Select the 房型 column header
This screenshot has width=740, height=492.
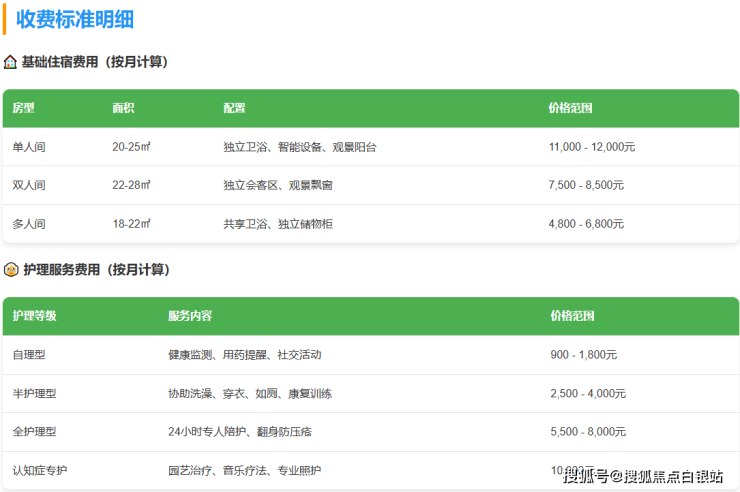click(23, 108)
